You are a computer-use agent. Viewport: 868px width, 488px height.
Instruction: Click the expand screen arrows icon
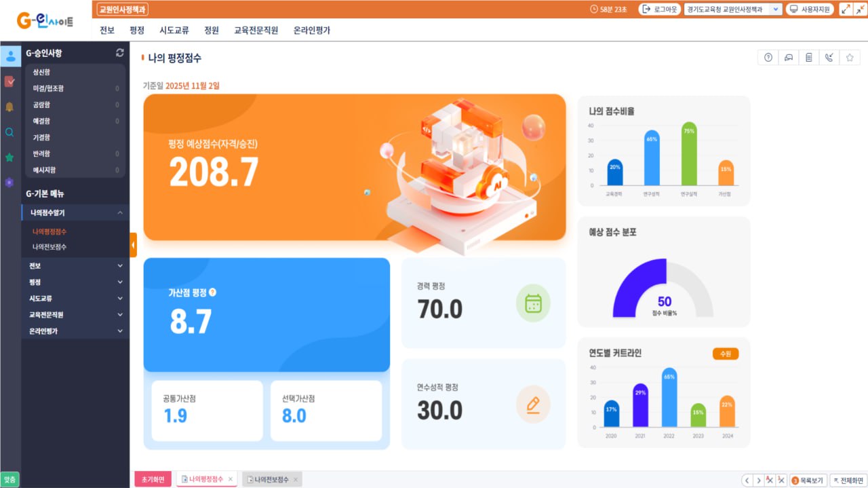(x=846, y=9)
